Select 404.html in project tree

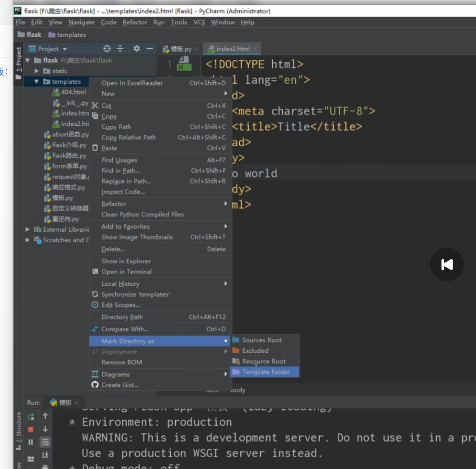pyautogui.click(x=70, y=92)
